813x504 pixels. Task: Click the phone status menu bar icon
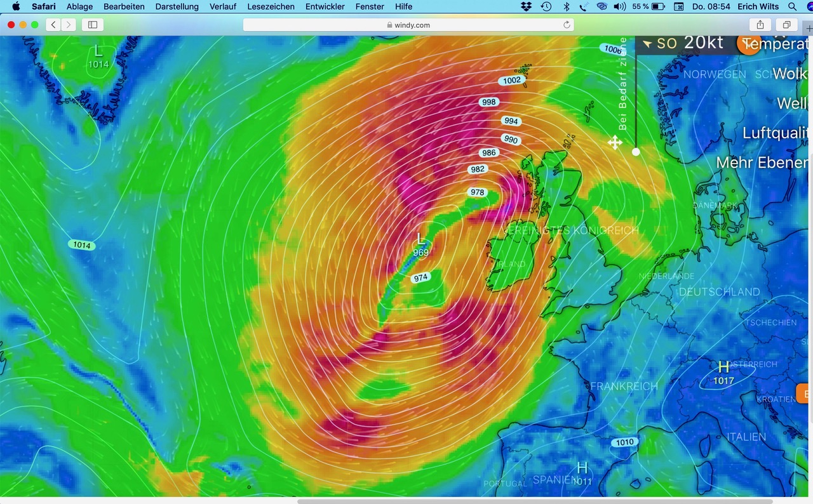(583, 6)
